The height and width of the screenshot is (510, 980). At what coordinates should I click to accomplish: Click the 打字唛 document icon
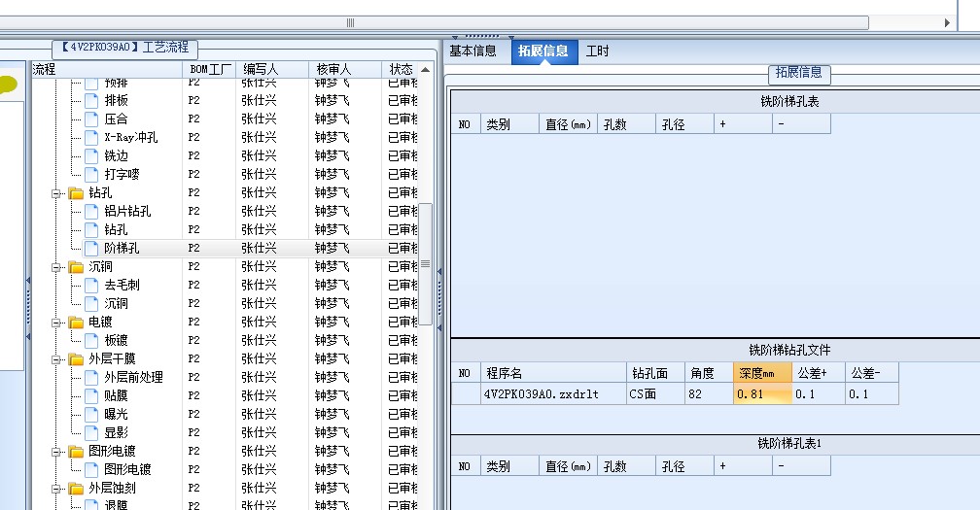(91, 174)
